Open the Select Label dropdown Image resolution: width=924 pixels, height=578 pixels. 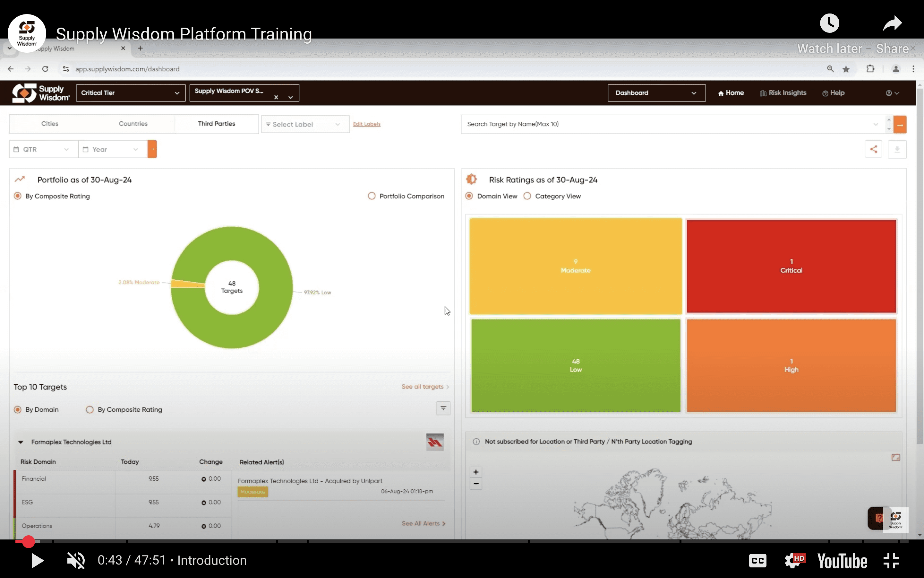(x=305, y=124)
